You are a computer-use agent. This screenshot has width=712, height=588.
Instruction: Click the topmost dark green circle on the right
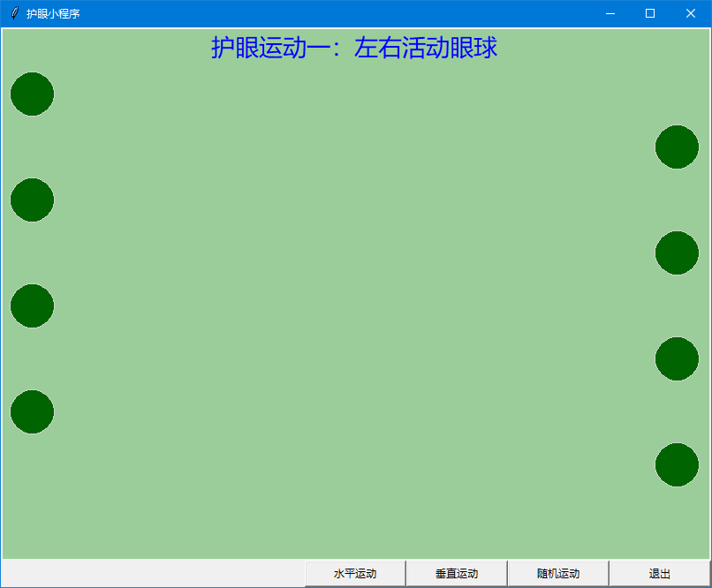click(x=677, y=147)
